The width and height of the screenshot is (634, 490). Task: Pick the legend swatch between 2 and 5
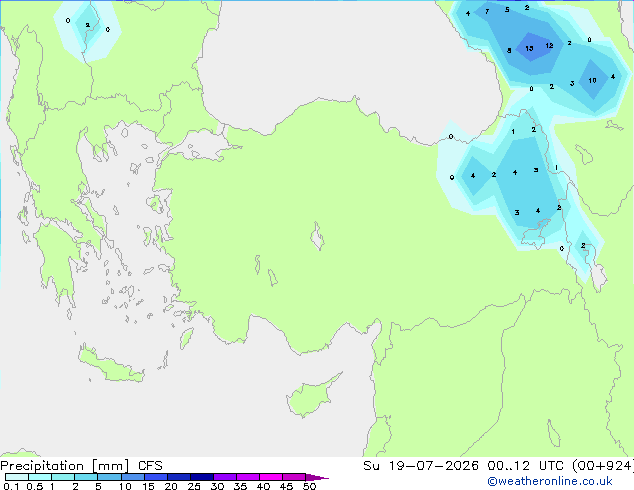click(x=86, y=477)
